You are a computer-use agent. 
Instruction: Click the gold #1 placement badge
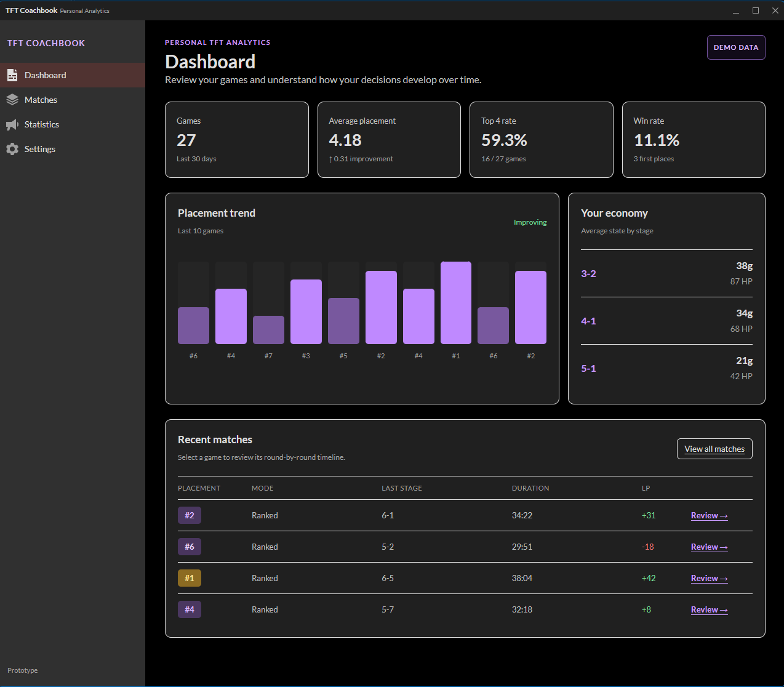(x=190, y=578)
